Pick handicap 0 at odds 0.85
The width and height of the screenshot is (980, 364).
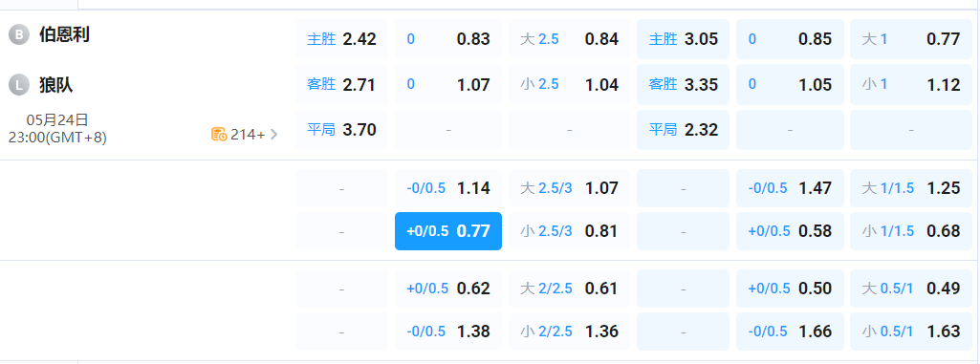(790, 39)
